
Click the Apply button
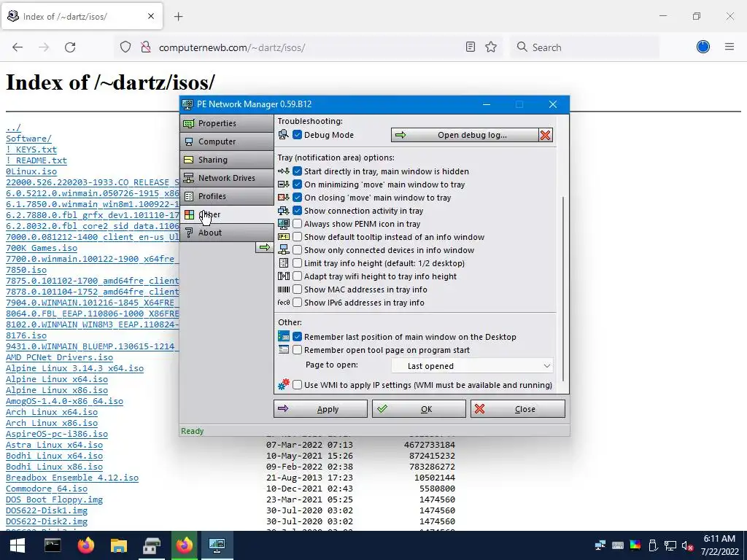[321, 409]
